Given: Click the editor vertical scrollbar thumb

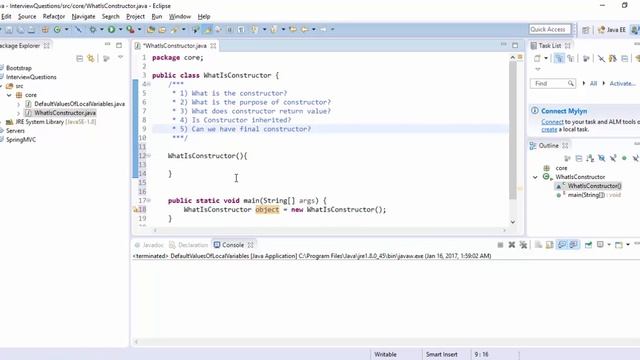Looking at the screenshot, I should click(x=513, y=131).
